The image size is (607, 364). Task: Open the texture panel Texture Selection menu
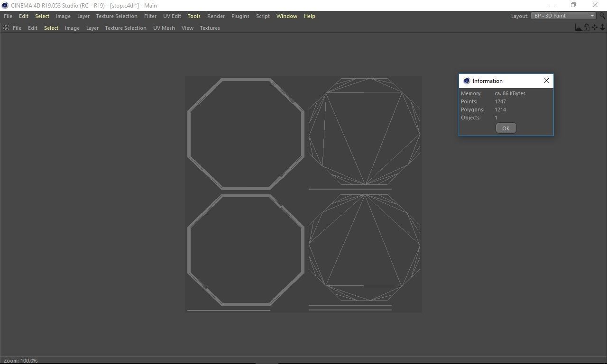126,28
